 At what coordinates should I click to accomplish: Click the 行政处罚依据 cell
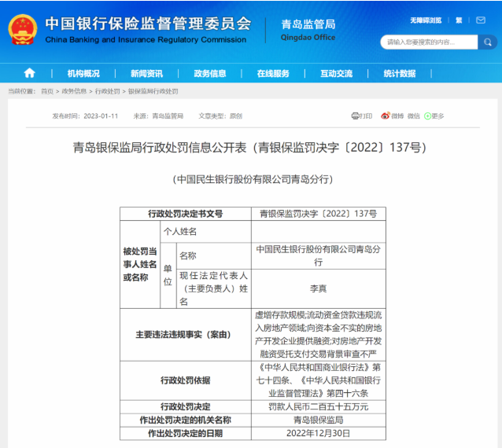pos(186,380)
